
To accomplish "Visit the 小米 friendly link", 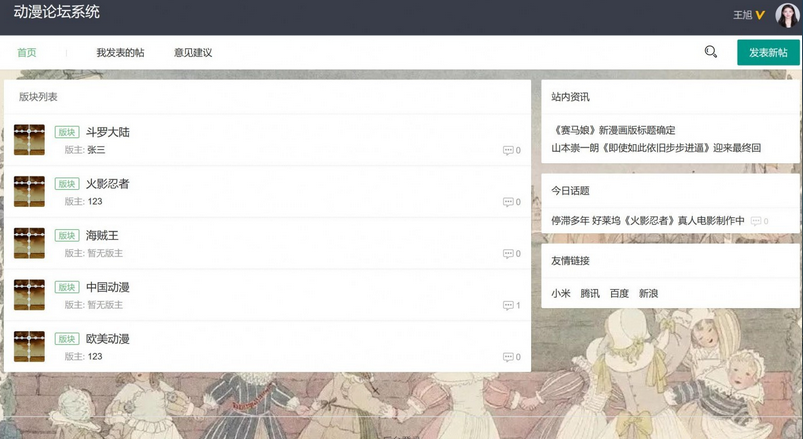I will pos(561,294).
